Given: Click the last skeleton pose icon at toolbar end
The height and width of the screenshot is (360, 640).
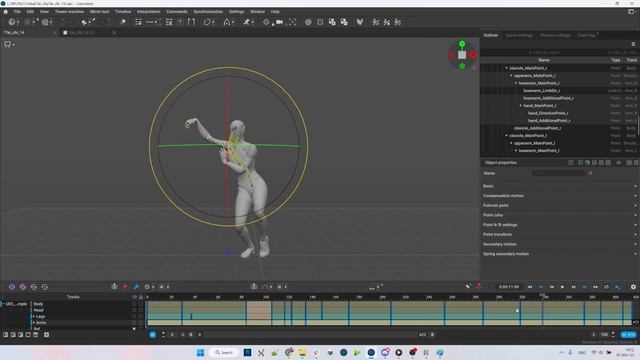Looking at the screenshot, I should click(398, 22).
